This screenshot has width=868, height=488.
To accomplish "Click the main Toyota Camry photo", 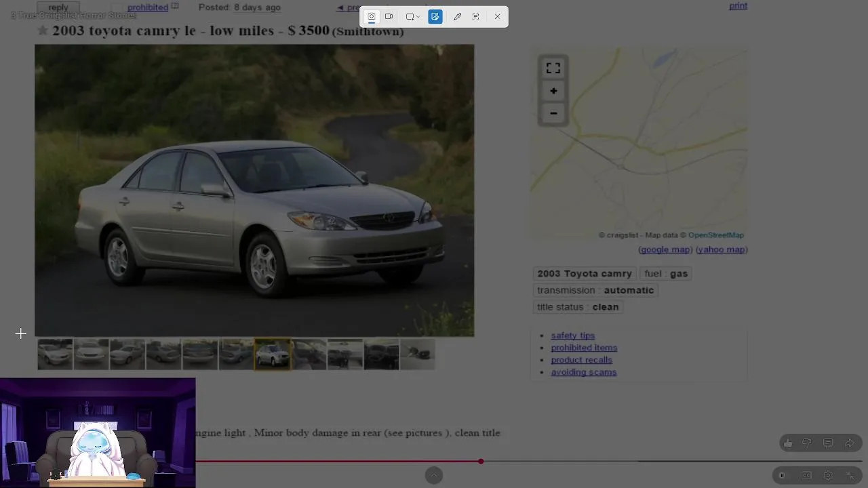I will tap(254, 190).
